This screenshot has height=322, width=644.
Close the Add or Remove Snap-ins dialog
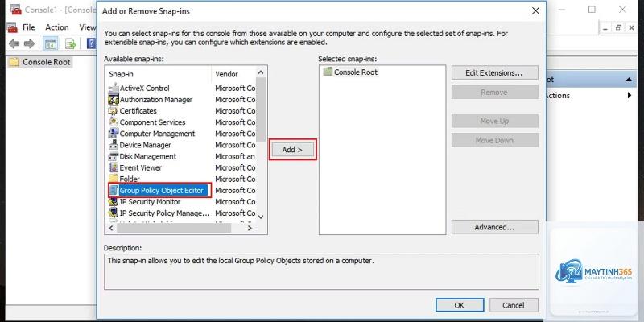click(535, 11)
